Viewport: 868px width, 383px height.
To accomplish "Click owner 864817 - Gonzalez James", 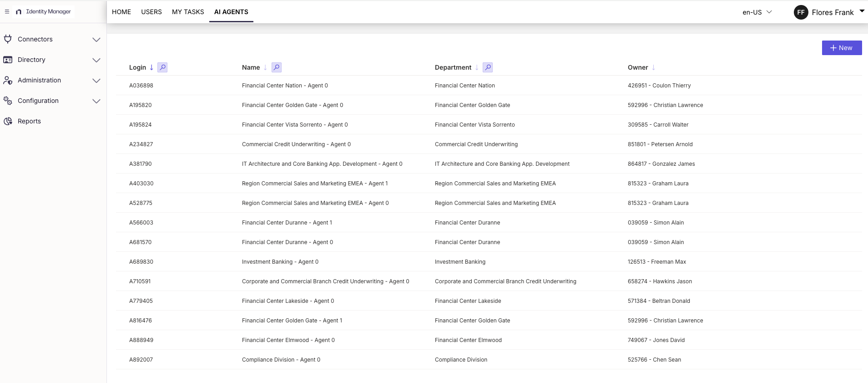I will (661, 164).
